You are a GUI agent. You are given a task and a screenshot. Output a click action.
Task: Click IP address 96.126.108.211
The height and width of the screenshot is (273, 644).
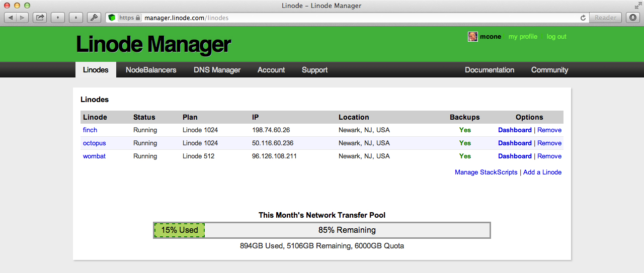[274, 156]
